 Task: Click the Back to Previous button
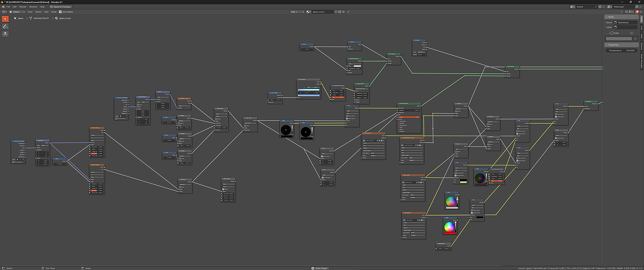60,7
